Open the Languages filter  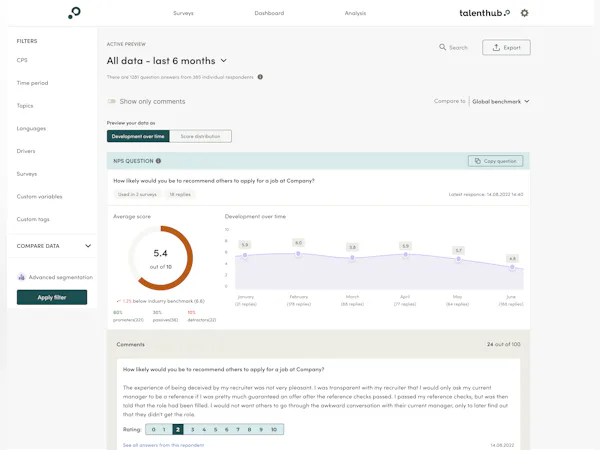coord(31,129)
